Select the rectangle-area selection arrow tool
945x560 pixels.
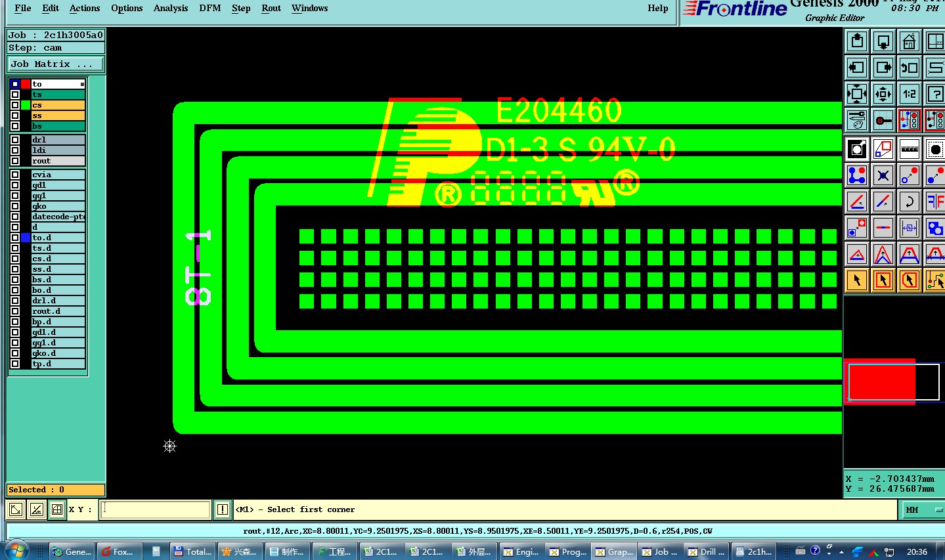pyautogui.click(x=883, y=281)
